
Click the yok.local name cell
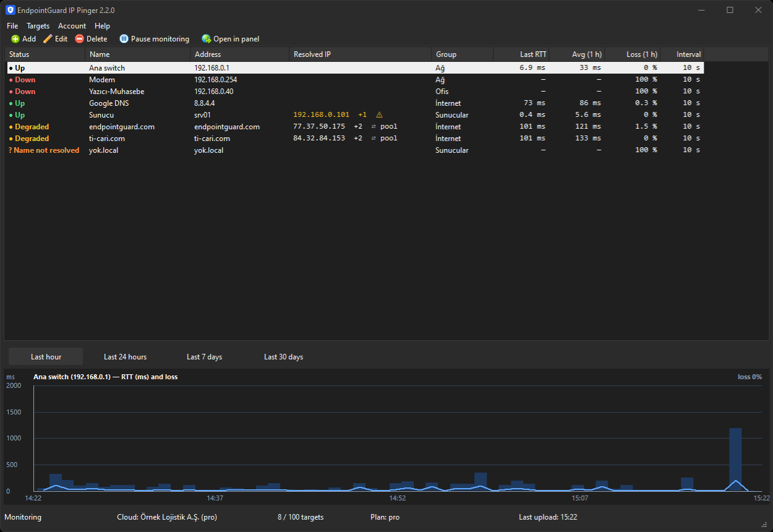(103, 150)
